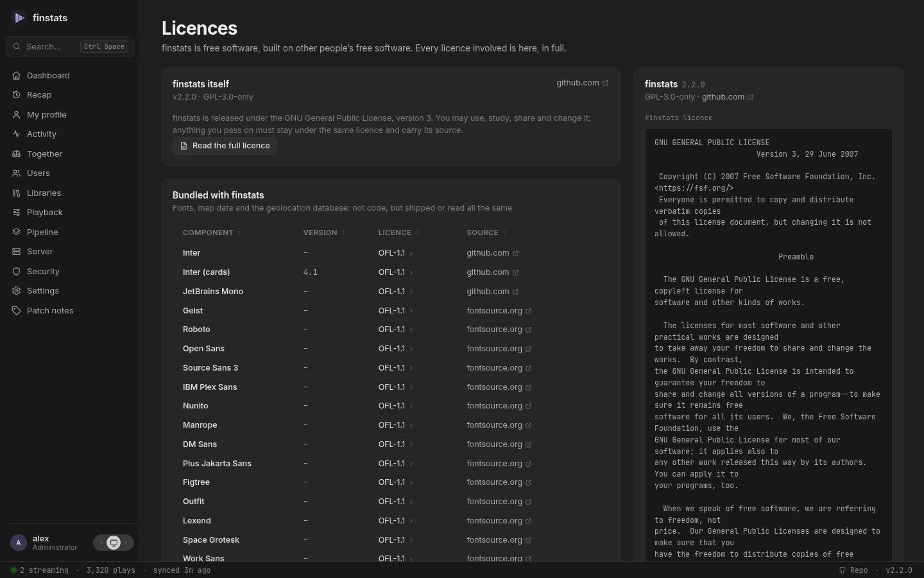Click "synced 3m ago" in the status bar
924x578 pixels.
[182, 570]
